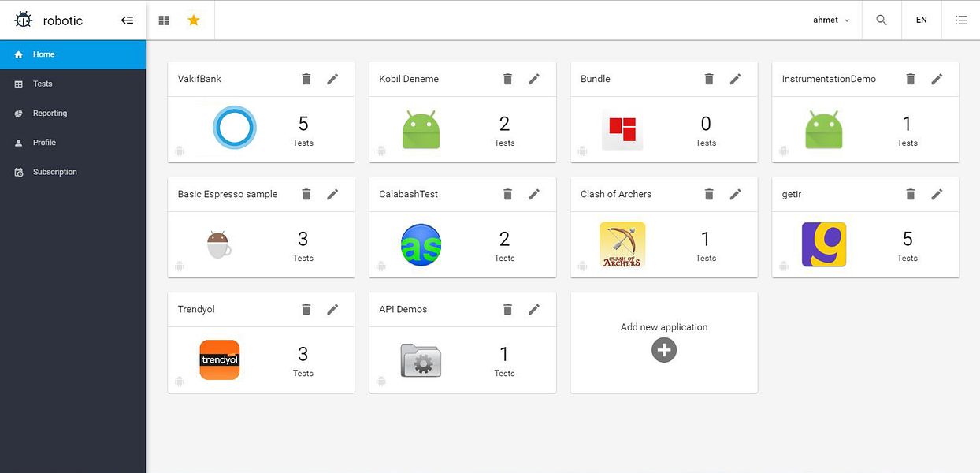Open the Basic Espresso cup logo
Image resolution: width=980 pixels, height=473 pixels.
pos(219,244)
